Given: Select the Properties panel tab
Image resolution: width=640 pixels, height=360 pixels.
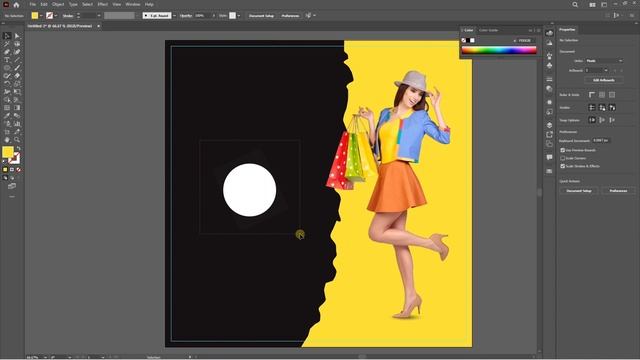Looking at the screenshot, I should [x=567, y=30].
